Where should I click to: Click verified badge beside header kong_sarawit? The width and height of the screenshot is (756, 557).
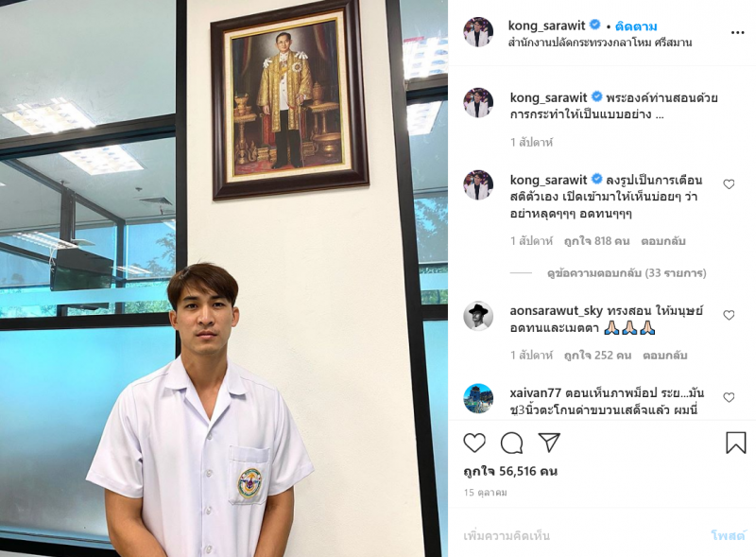tap(595, 25)
